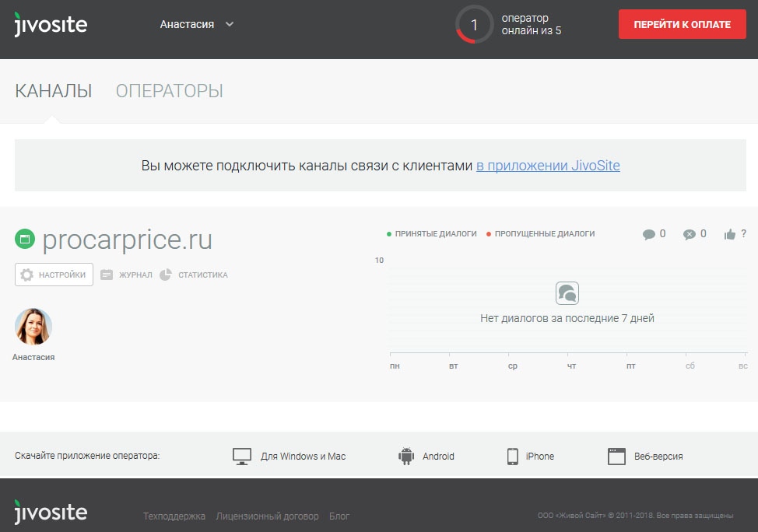Screen dimensions: 758x532
Task: Click the Android robot icon
Action: coord(406,456)
